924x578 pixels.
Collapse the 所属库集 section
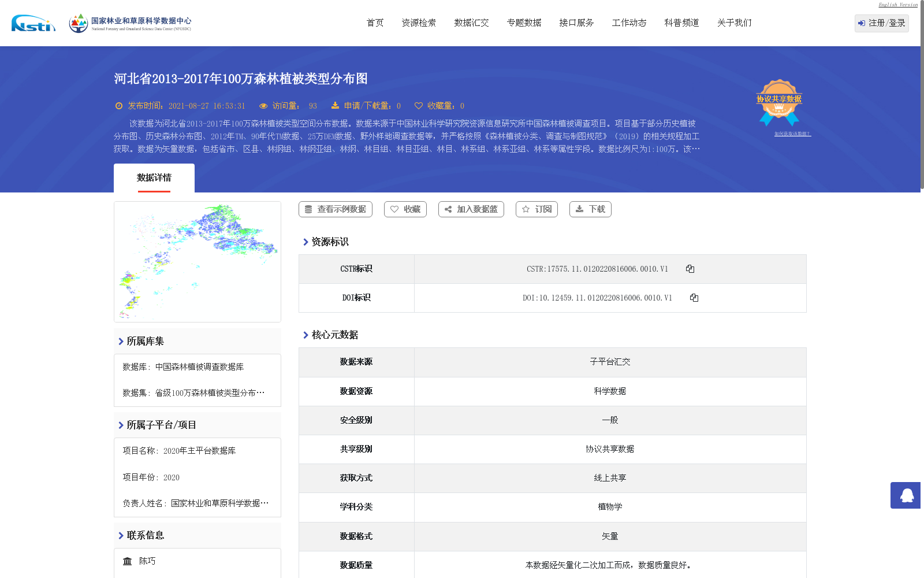[x=141, y=341]
